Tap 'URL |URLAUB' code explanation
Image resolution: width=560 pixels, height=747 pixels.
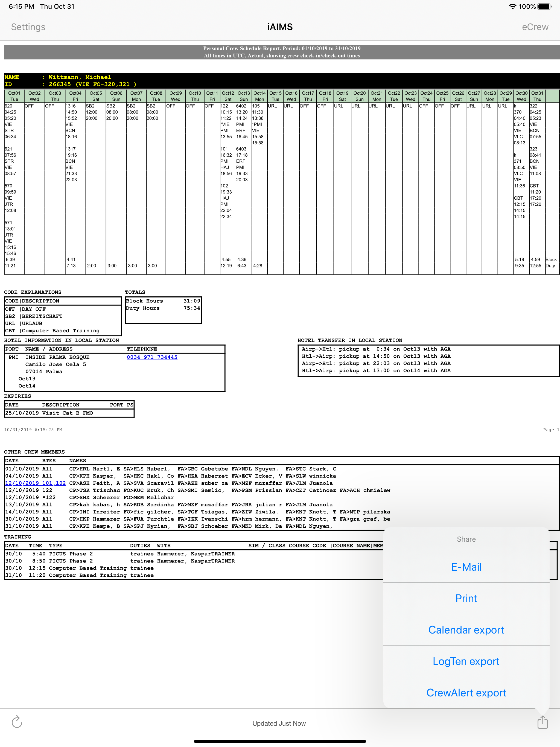(x=24, y=323)
